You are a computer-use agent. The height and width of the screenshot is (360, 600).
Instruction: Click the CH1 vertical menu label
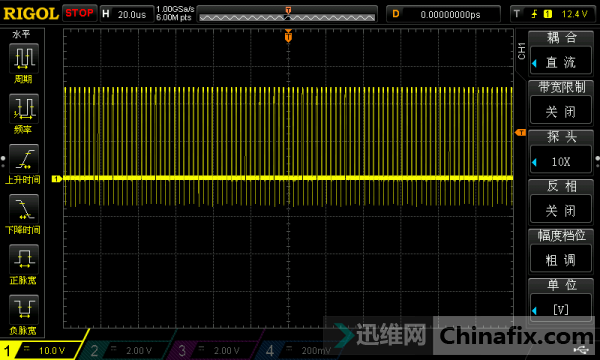[x=521, y=51]
